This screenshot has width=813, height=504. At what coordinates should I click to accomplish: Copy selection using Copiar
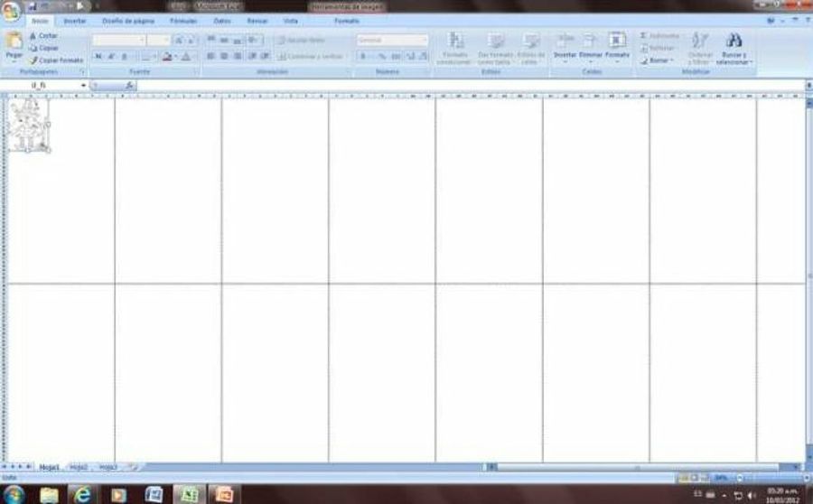click(43, 48)
